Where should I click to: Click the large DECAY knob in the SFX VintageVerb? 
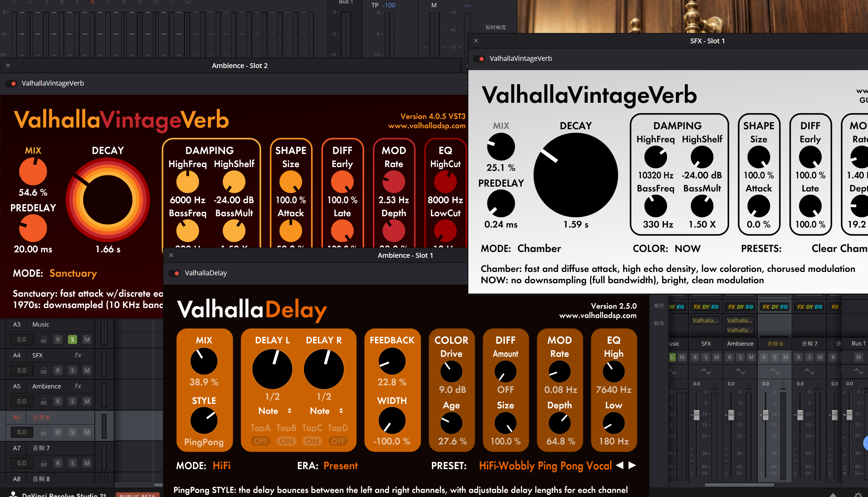(x=576, y=175)
